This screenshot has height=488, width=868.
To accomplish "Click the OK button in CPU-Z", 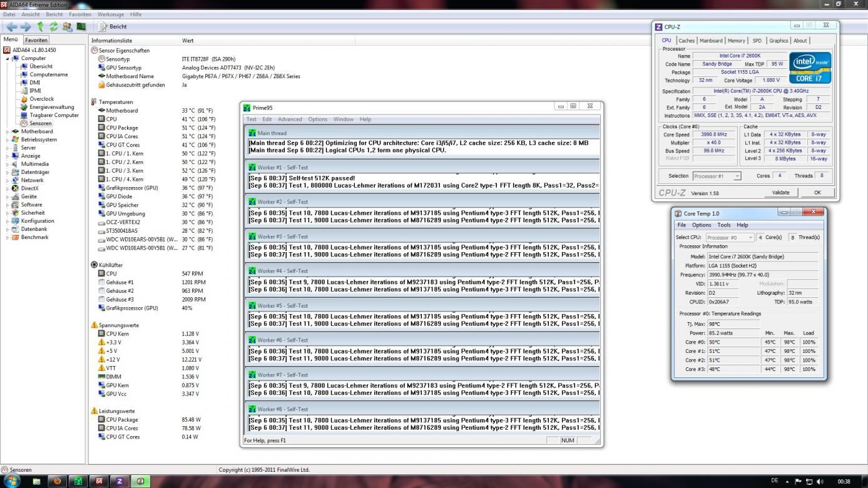I will (817, 193).
